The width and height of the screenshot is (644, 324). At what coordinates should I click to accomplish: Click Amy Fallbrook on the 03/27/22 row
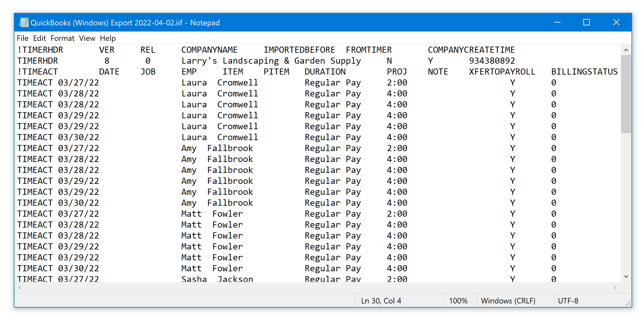(x=217, y=148)
